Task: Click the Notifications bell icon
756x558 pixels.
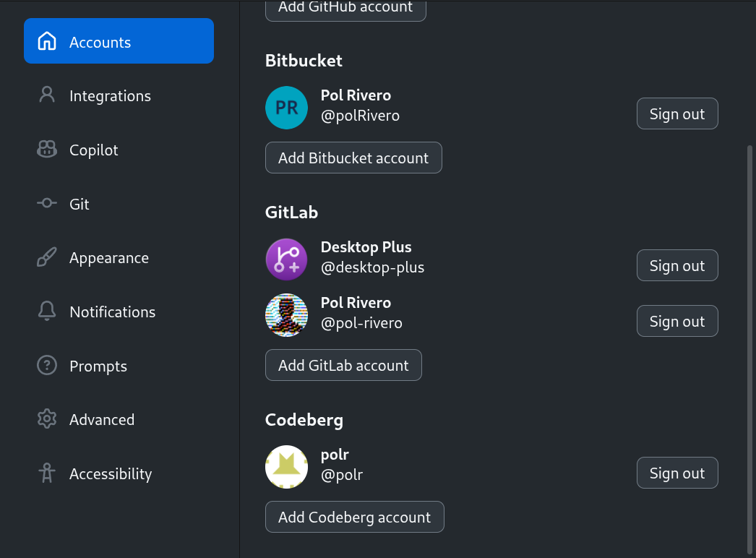Action: click(x=47, y=311)
